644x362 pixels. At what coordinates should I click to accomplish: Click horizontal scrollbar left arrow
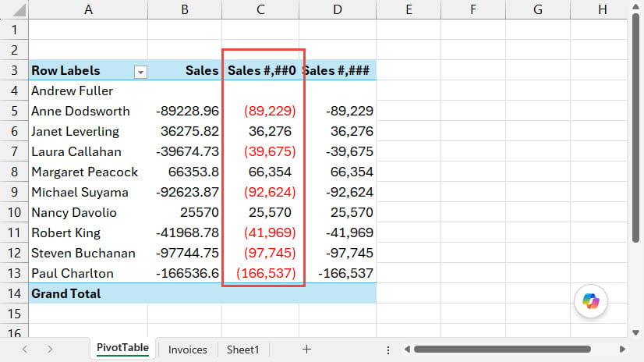pos(407,350)
